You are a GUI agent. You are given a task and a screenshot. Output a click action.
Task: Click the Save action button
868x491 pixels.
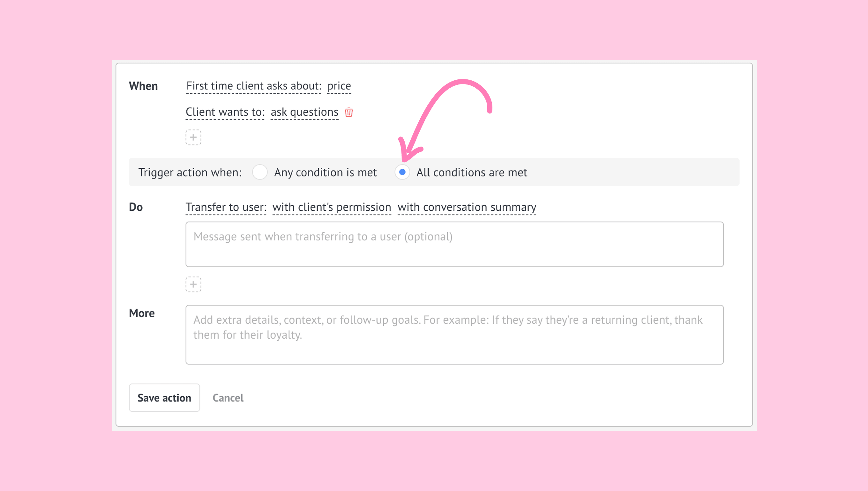point(164,398)
